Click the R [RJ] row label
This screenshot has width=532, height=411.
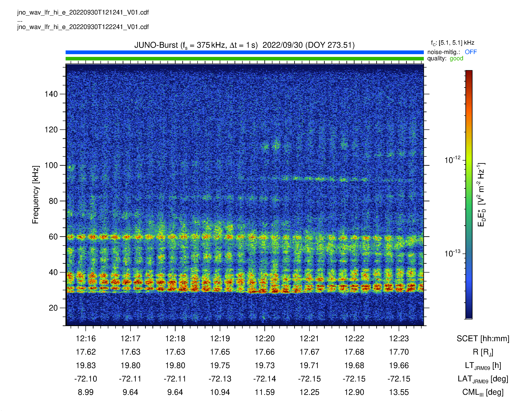(x=483, y=352)
